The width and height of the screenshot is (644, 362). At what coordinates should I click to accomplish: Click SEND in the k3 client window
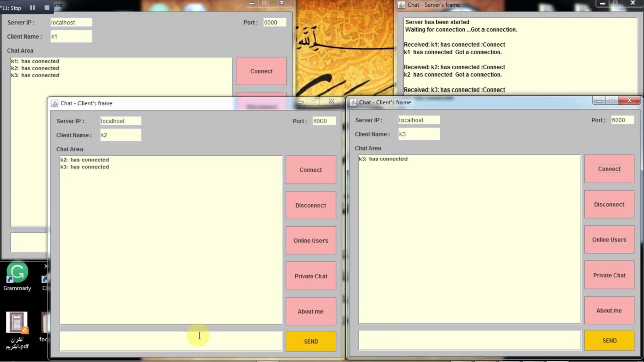tap(609, 340)
